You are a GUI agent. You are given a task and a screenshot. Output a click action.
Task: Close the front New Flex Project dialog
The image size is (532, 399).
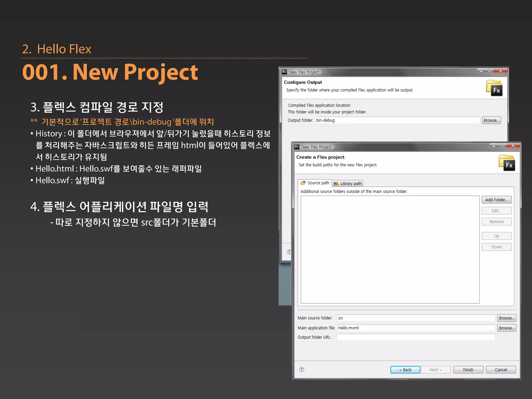pos(513,146)
